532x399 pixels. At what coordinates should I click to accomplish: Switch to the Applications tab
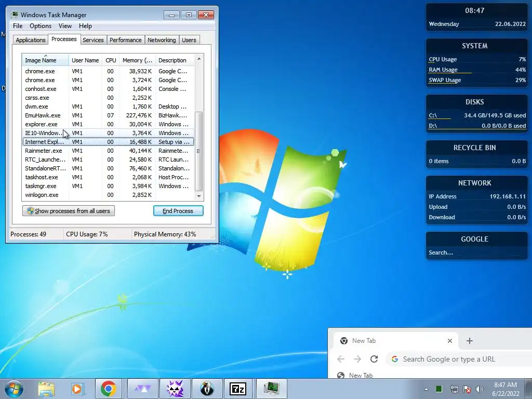click(31, 40)
